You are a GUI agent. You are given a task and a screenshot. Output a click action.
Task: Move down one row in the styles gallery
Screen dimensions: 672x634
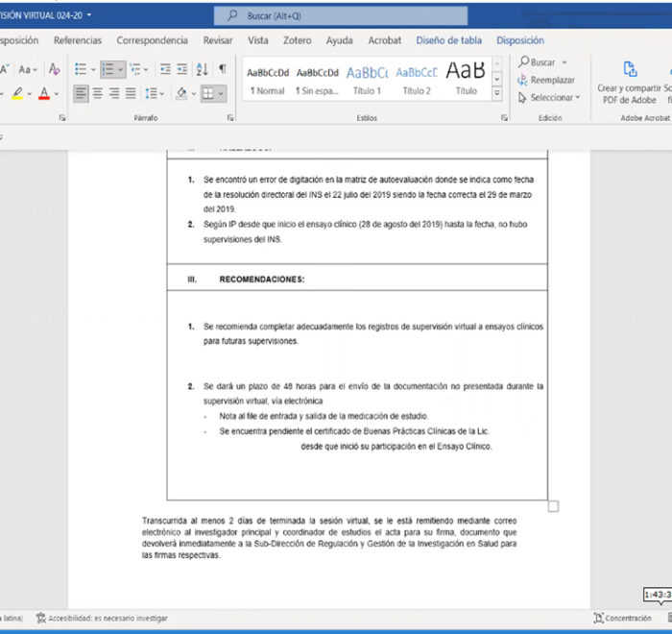(496, 80)
